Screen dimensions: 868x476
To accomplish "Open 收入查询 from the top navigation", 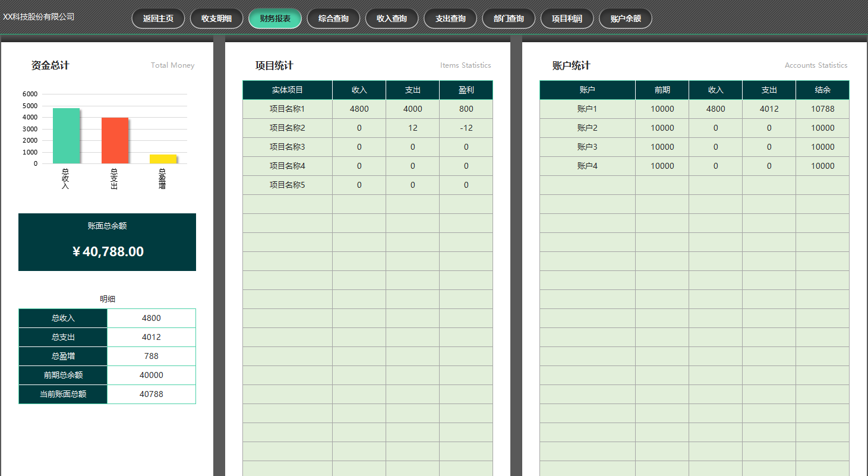I will (x=392, y=18).
